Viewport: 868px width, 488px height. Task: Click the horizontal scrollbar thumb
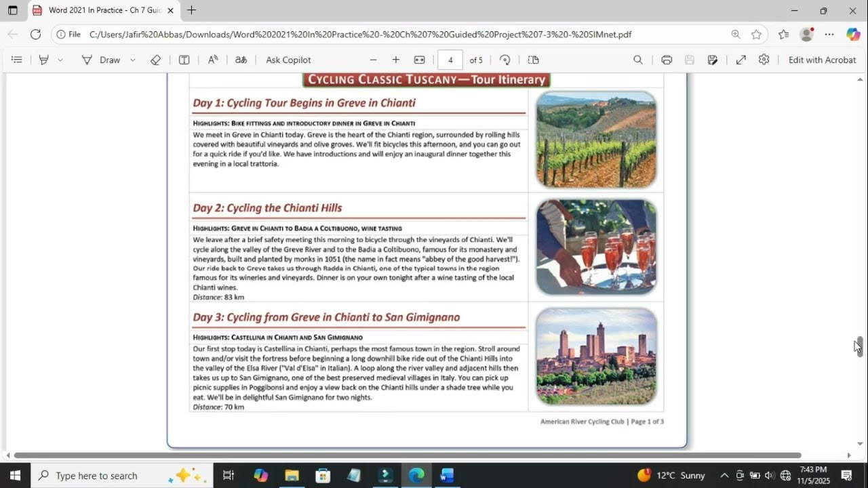(x=407, y=455)
